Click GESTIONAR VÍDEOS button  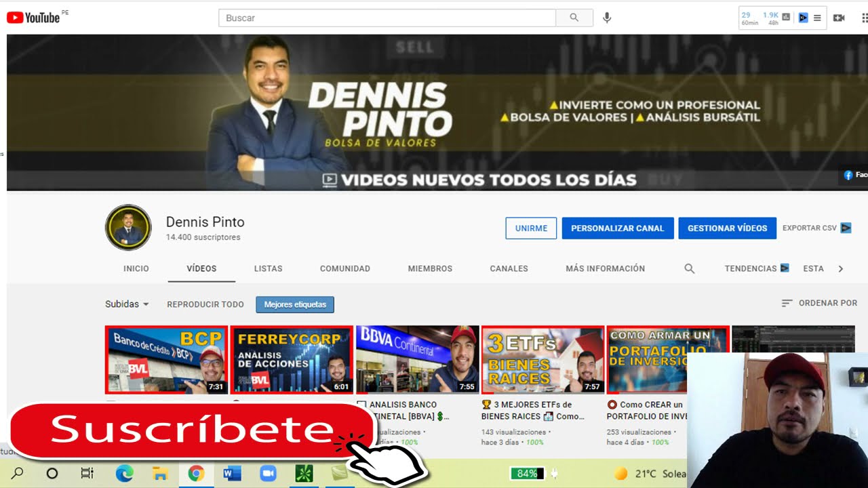coord(728,228)
